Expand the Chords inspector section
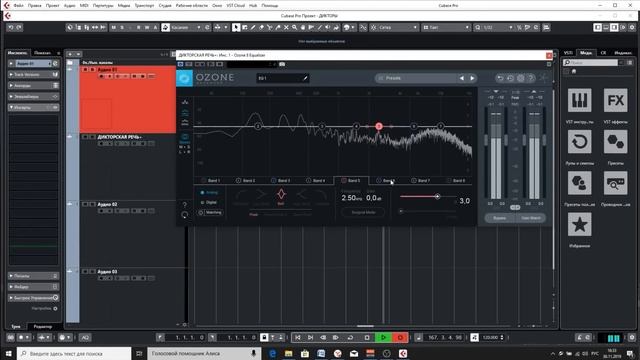Screen dimensions: 640x360 click(33, 86)
